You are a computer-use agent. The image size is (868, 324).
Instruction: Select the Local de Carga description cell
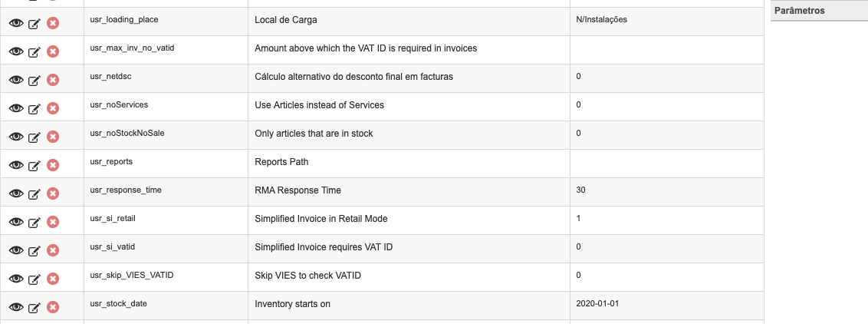point(409,21)
